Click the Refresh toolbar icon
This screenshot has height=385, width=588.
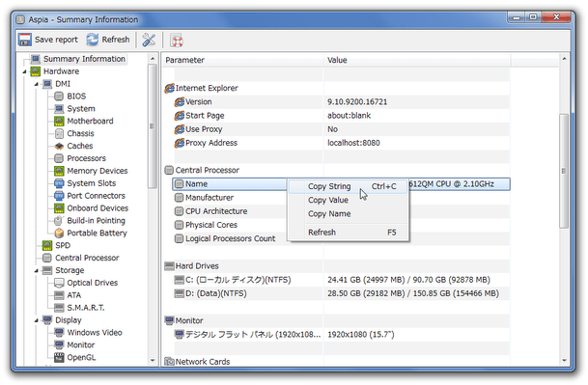(x=92, y=40)
